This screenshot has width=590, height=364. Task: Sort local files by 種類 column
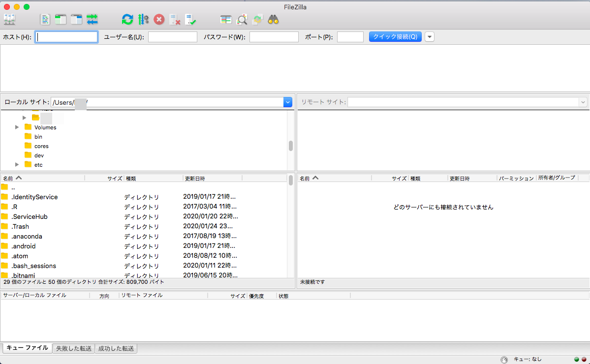[x=153, y=178]
